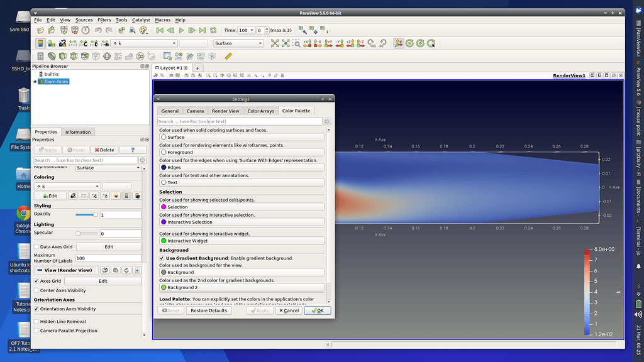This screenshot has height=362, width=644.
Task: Enable Camera Parallel Projection checkbox
Action: 36,331
